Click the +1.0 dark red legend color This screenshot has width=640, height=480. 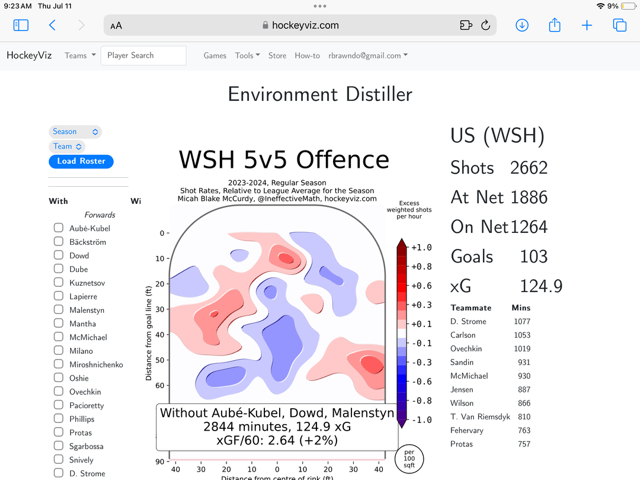(x=402, y=247)
